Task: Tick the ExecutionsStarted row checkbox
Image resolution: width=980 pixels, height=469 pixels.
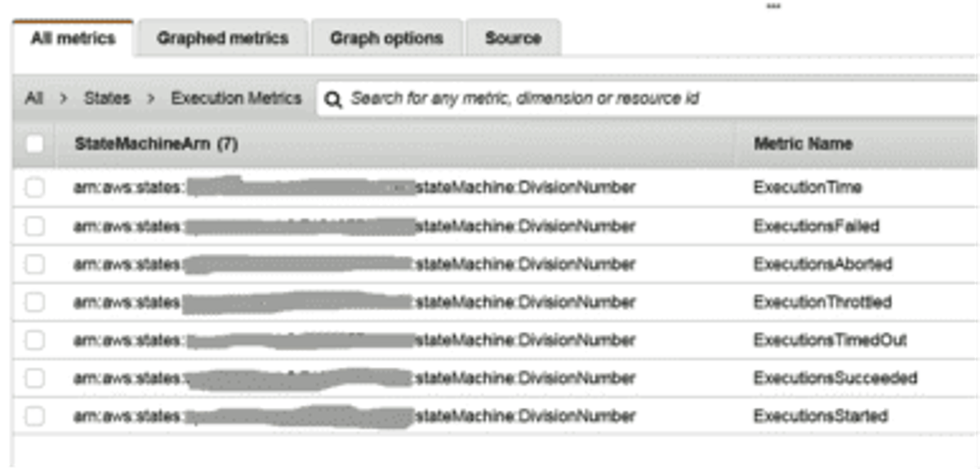Action: pos(34,416)
